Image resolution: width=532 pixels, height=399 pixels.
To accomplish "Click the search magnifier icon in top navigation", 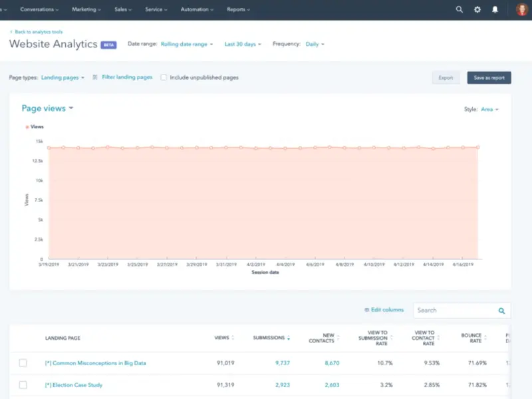I will click(459, 10).
